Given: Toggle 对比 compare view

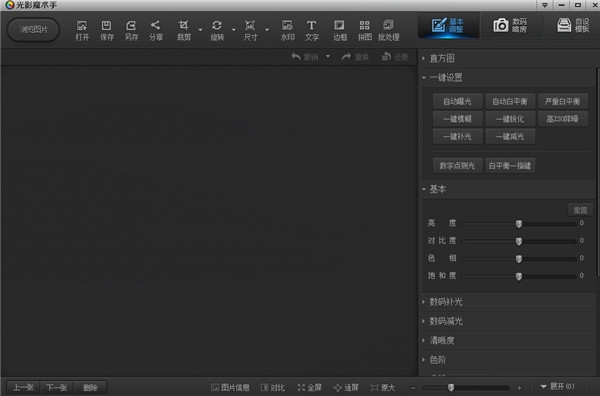Looking at the screenshot, I should click(273, 388).
